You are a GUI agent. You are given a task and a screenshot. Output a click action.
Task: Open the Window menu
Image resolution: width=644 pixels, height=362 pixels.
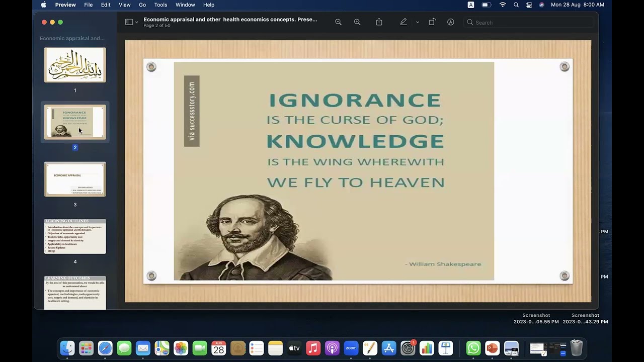click(x=185, y=5)
